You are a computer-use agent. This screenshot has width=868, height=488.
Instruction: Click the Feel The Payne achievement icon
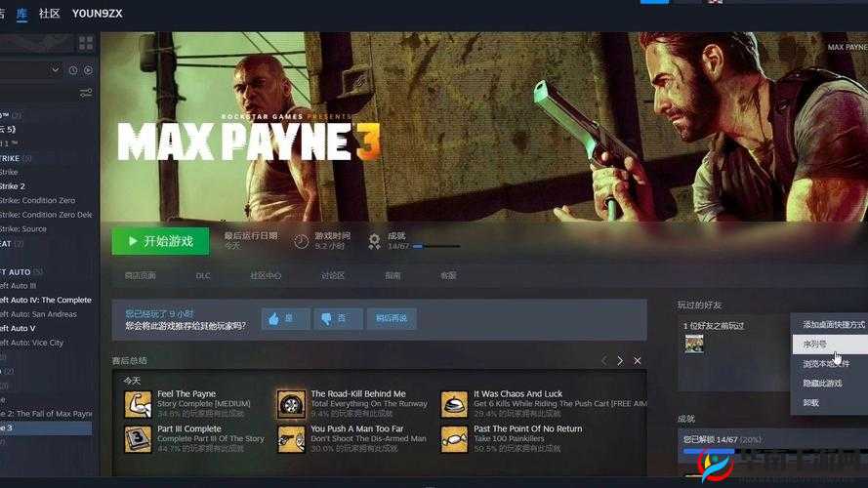point(138,403)
